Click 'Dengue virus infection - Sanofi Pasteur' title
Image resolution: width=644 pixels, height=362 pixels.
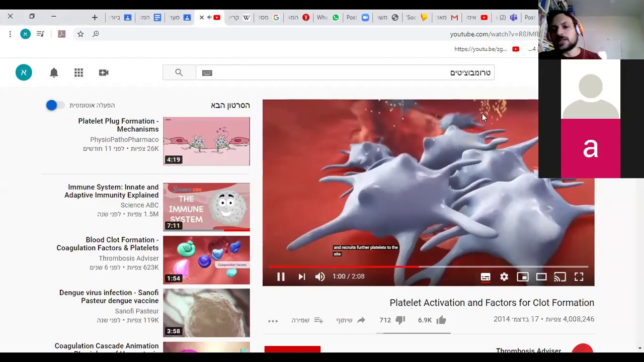coord(109,297)
